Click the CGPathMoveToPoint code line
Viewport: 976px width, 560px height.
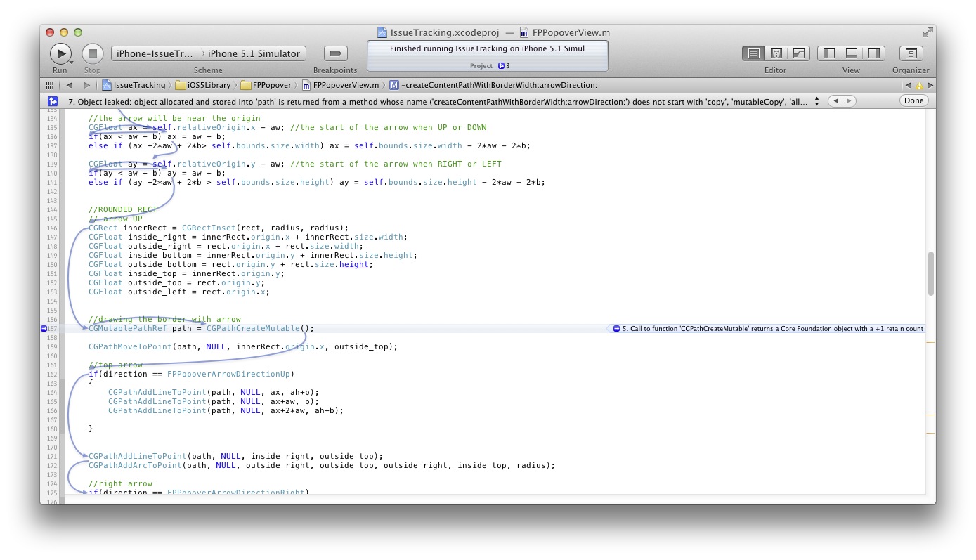click(243, 346)
